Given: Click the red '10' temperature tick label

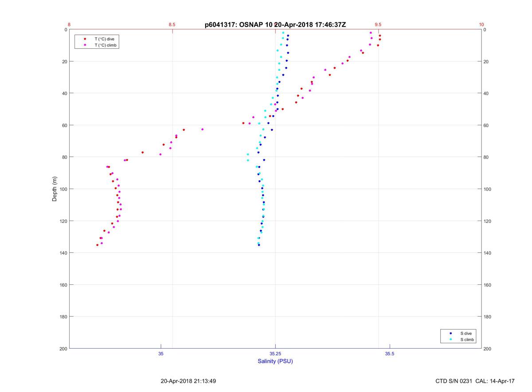Looking at the screenshot, I should (x=481, y=25).
